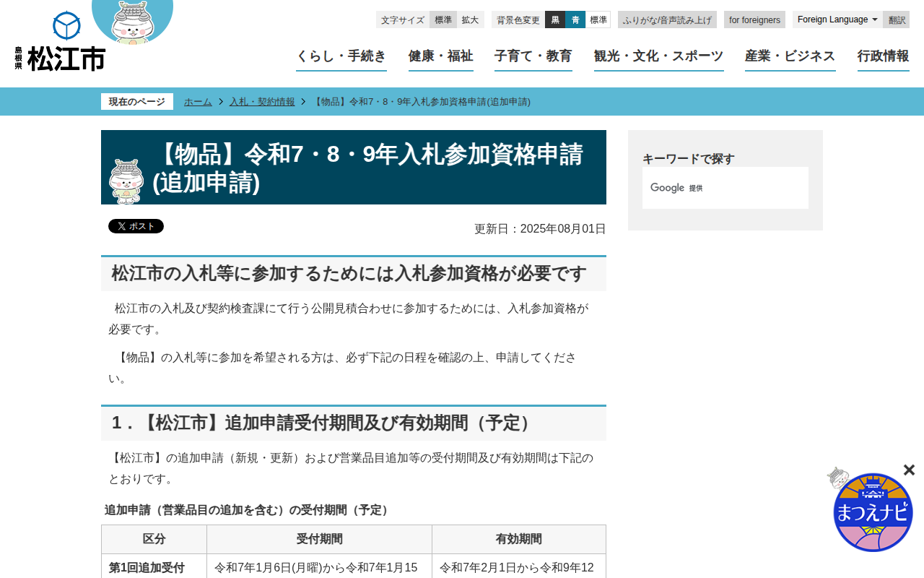Image resolution: width=924 pixels, height=578 pixels.
Task: Click the mascot character in the header circle
Action: tap(133, 22)
